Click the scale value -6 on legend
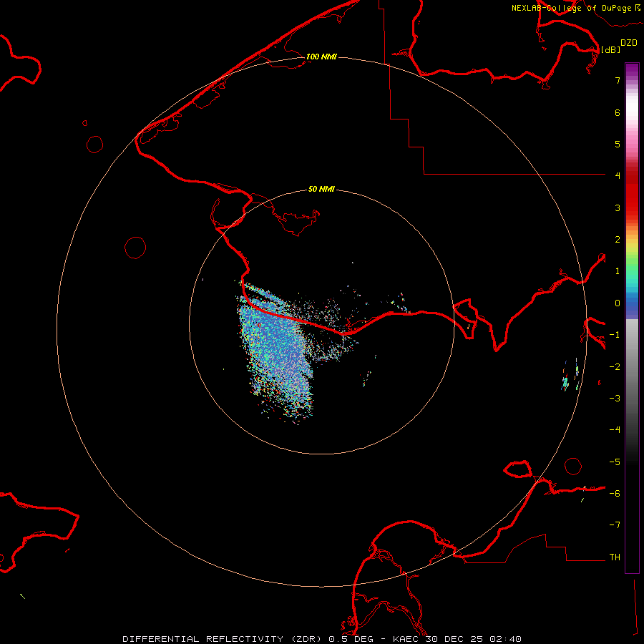This screenshot has height=644, width=644. [x=615, y=493]
